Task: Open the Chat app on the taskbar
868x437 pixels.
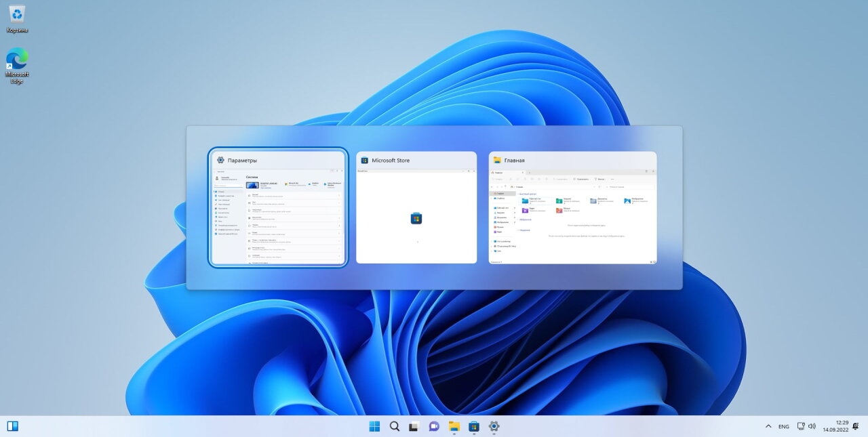Action: click(x=434, y=426)
